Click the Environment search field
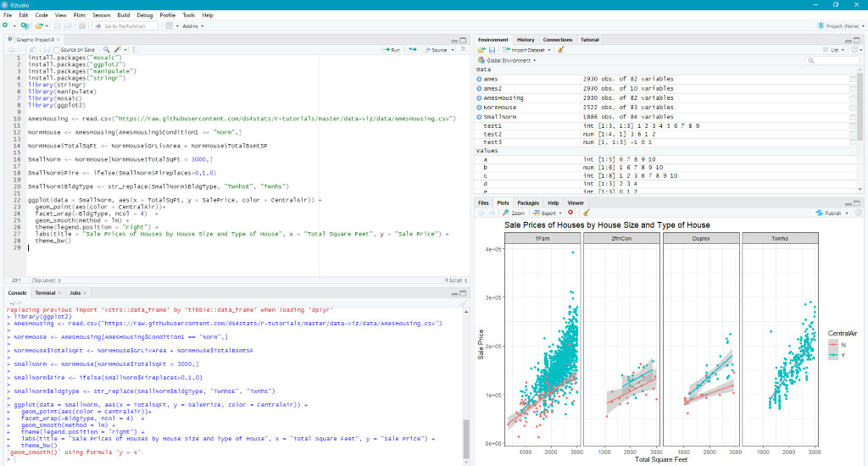868x466 pixels. (x=833, y=60)
